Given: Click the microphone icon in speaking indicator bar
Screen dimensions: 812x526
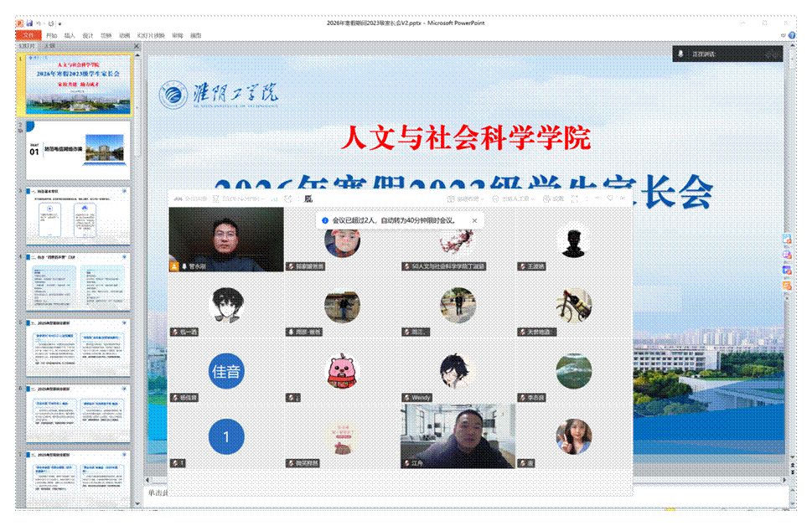Looking at the screenshot, I should (680, 54).
